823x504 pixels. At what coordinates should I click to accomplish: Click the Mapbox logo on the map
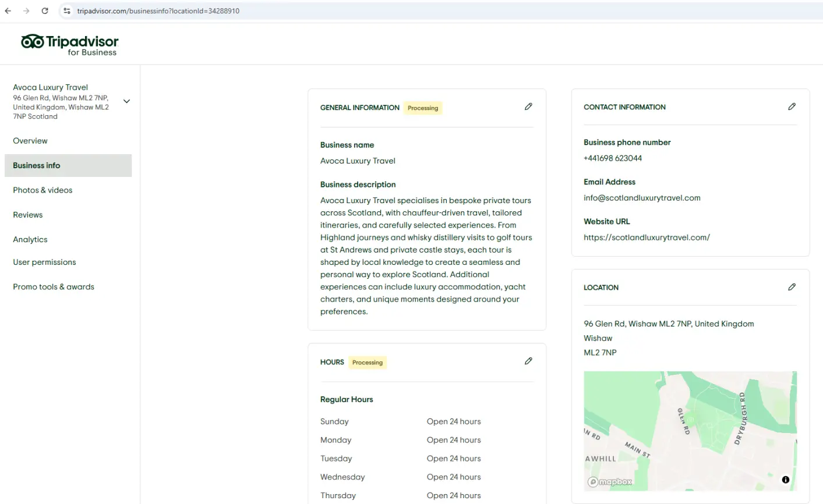610,482
